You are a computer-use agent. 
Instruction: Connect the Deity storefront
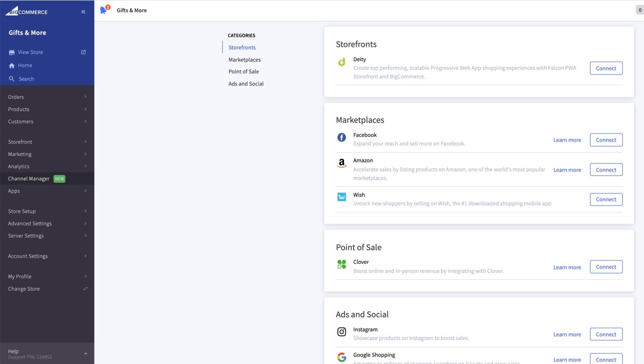point(606,68)
